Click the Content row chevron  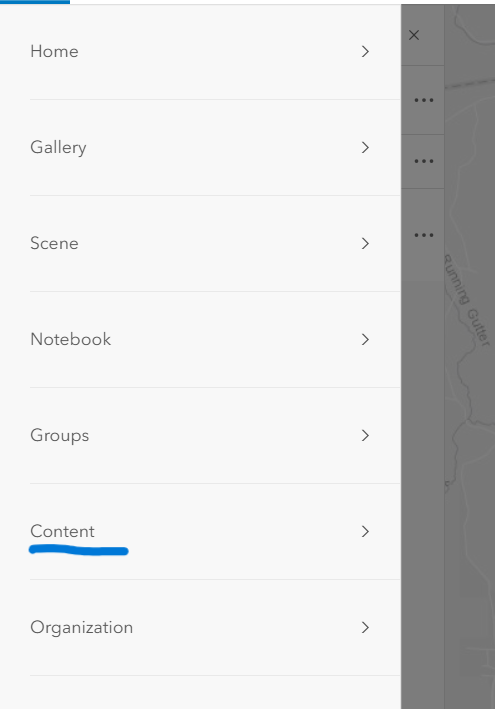coord(365,531)
